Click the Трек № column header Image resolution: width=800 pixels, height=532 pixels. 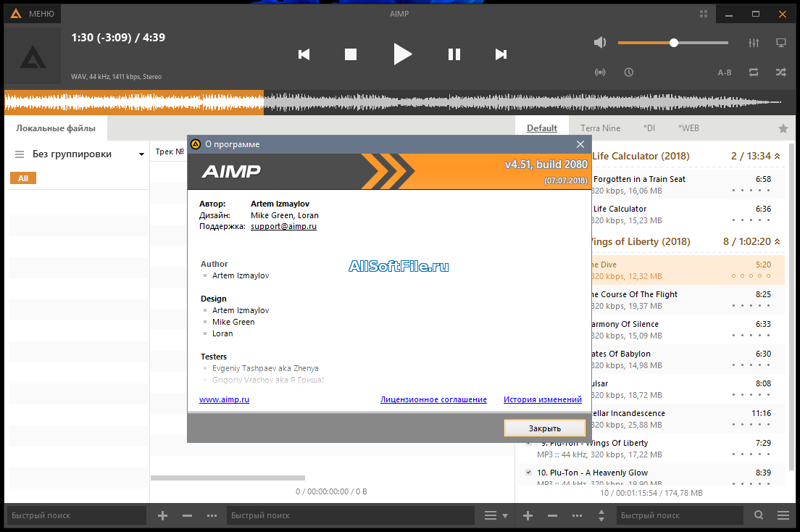[170, 151]
